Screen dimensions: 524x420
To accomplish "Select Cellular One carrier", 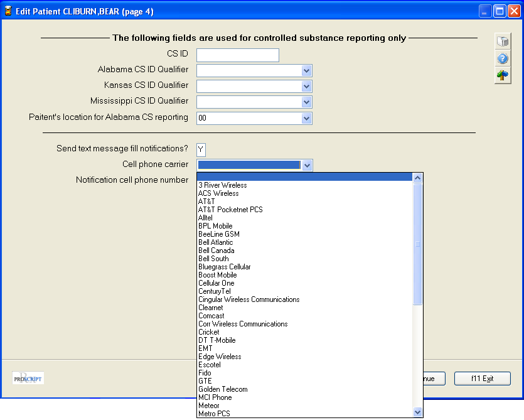I will tap(305, 283).
